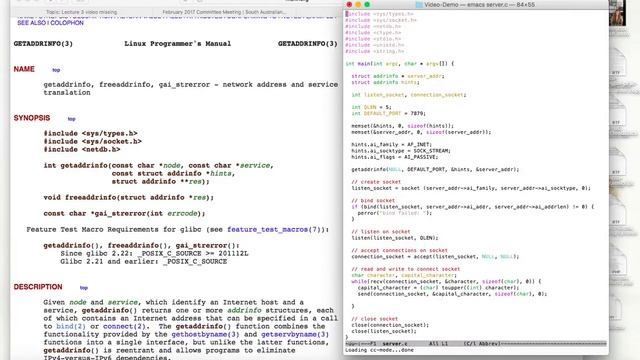The height and width of the screenshot is (360, 640).
Task: Click '(C/l Abbrev)' mode indicator in Emacs mode line
Action: point(482,344)
